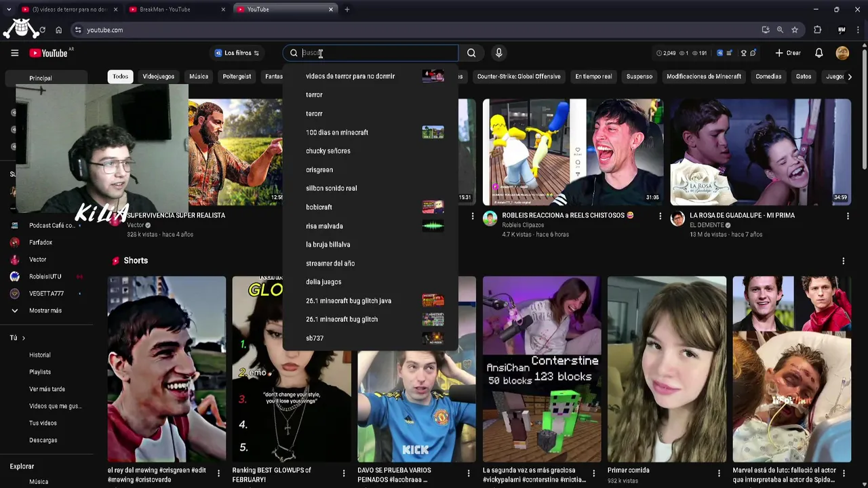Bookmark this page with star icon
Image resolution: width=868 pixels, height=488 pixels.
coord(795,30)
